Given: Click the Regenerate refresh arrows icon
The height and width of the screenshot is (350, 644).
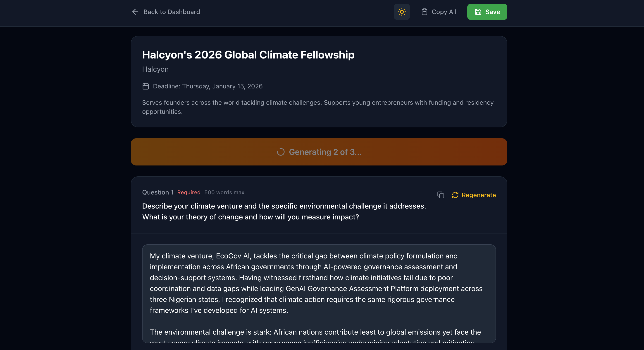Looking at the screenshot, I should (455, 195).
